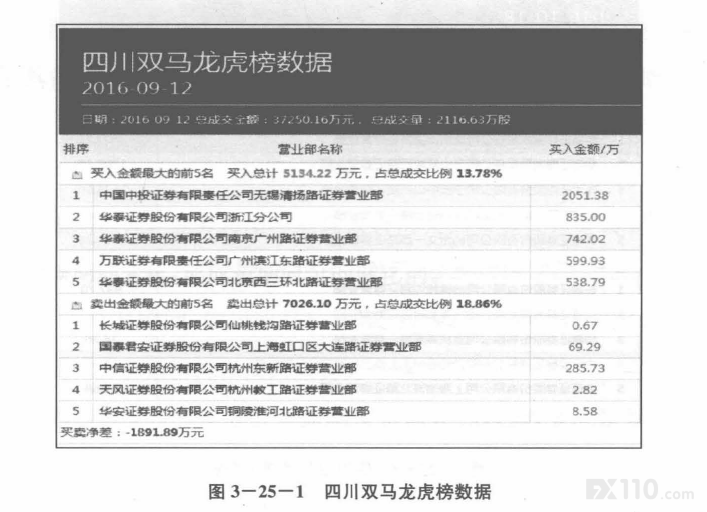Select 中国中投证券无锡清扬路证券营业部 row name
Image resolution: width=707 pixels, height=512 pixels.
click(241, 195)
